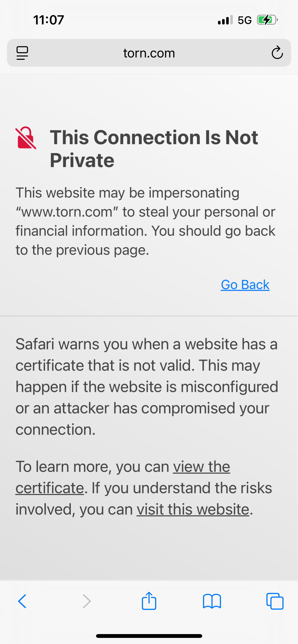Screen dimensions: 298x644
Task: Tap the forward arrow in the toolbar
Action: 87,601
